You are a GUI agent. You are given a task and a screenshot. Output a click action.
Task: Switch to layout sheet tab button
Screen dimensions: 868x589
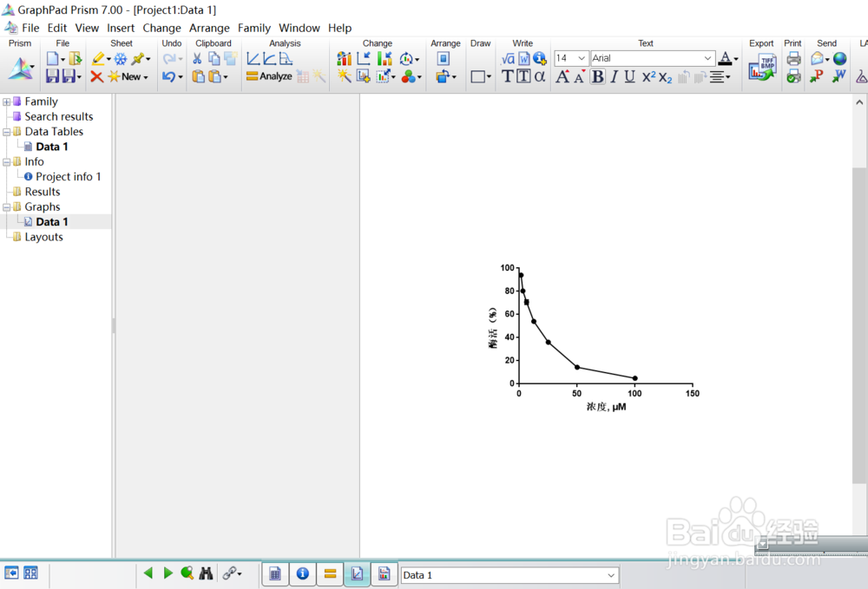click(x=385, y=573)
